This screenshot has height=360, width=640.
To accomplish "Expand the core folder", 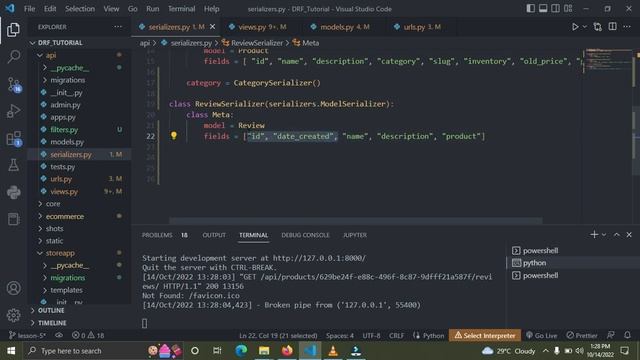I will pyautogui.click(x=80, y=204).
